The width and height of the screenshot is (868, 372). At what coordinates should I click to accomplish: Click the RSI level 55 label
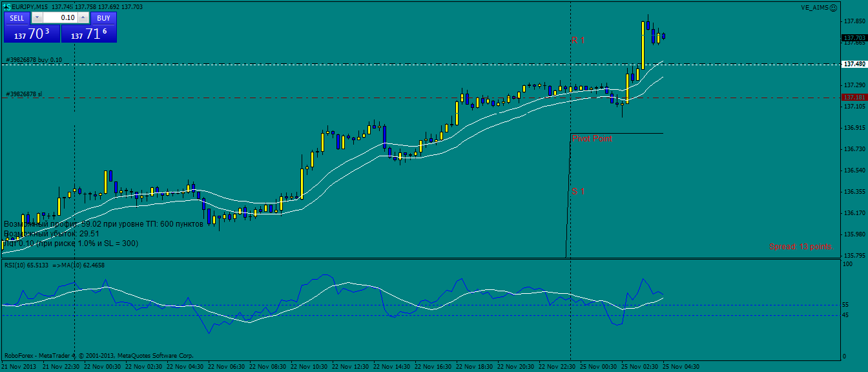click(x=846, y=304)
